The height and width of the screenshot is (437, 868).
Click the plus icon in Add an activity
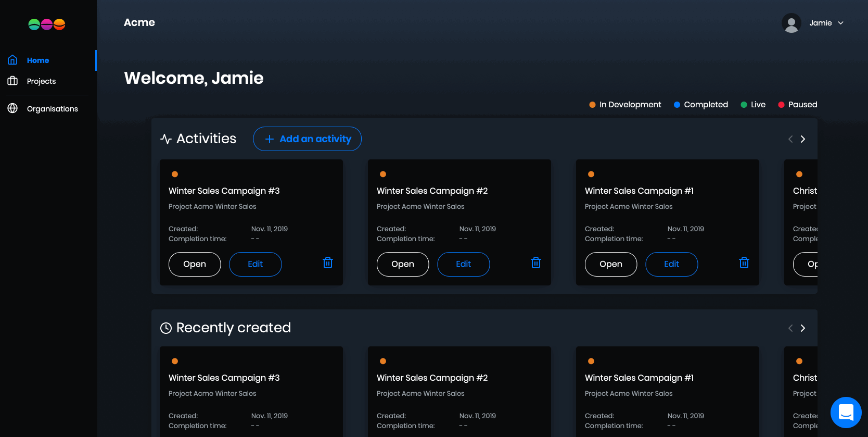(x=270, y=139)
